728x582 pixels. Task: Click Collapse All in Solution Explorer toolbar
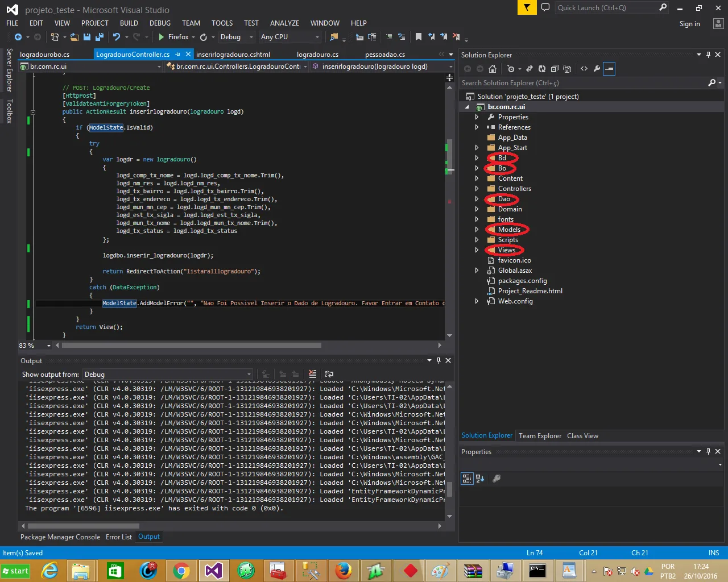(554, 69)
